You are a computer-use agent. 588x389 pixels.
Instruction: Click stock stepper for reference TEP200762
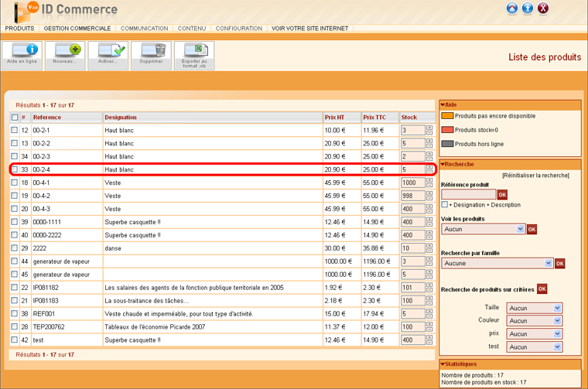429,327
